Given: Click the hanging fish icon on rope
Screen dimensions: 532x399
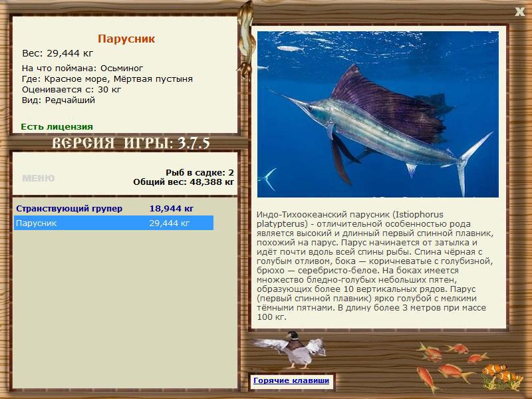Looking at the screenshot, I should (x=246, y=39).
